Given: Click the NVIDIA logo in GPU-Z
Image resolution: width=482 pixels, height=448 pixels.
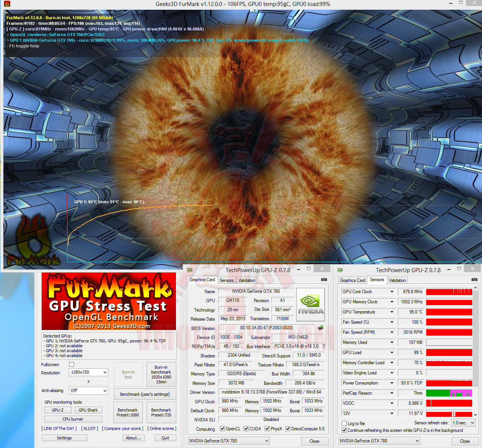Looking at the screenshot, I should (x=311, y=304).
